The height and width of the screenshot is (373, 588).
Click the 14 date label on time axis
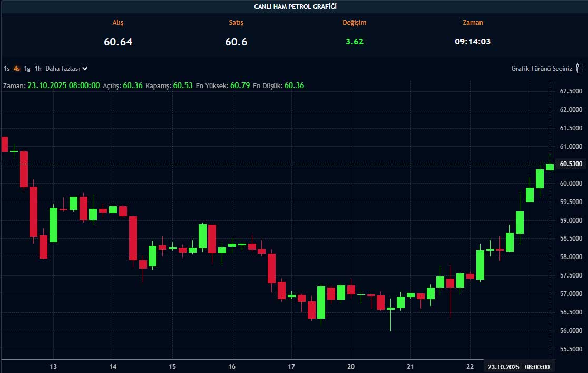(x=113, y=367)
